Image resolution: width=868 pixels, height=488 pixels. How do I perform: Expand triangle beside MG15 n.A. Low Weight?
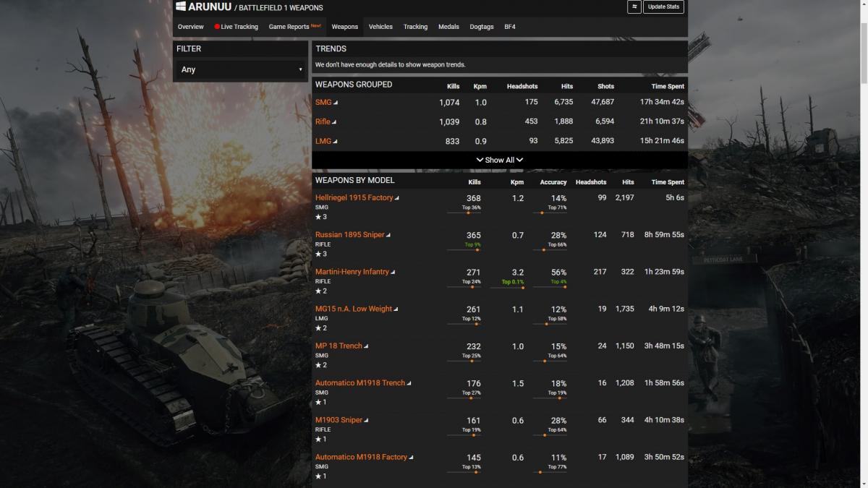[x=396, y=309]
